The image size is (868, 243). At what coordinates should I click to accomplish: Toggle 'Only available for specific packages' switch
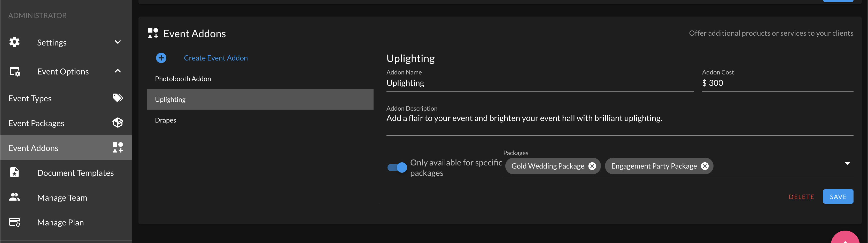(397, 168)
